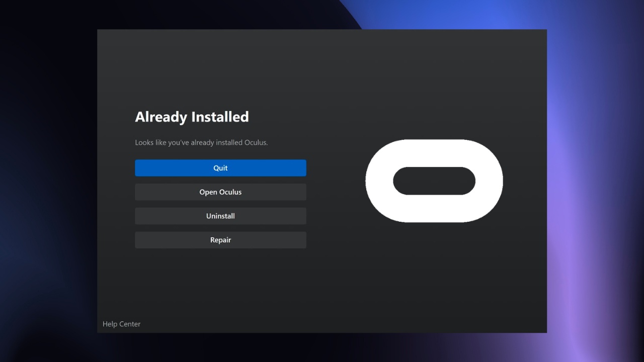
Task: Click the blue Quit button
Action: pyautogui.click(x=220, y=168)
